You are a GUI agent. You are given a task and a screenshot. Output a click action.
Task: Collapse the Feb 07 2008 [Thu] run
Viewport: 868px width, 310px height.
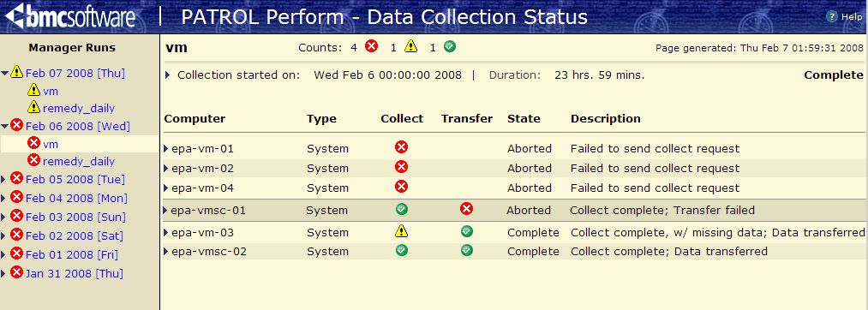[4, 73]
